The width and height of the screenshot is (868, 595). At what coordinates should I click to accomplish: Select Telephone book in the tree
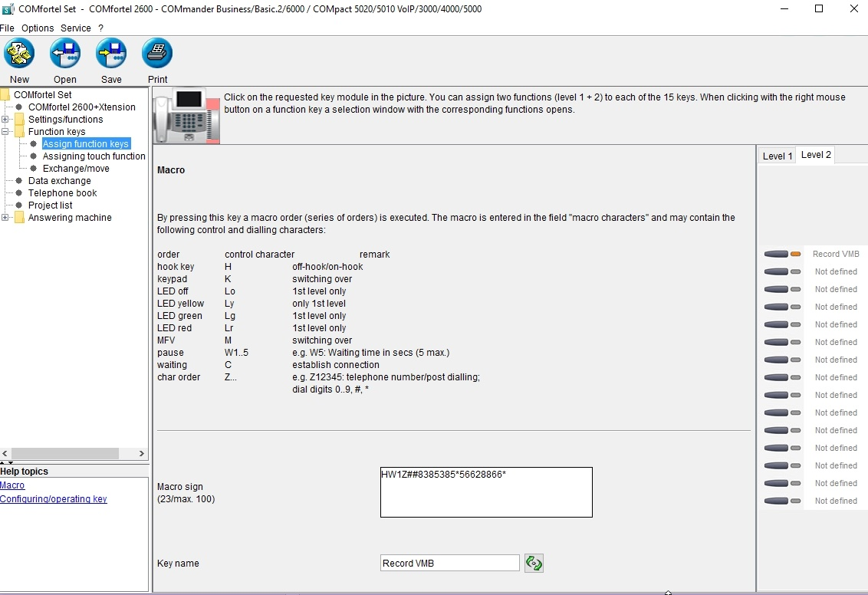[62, 193]
